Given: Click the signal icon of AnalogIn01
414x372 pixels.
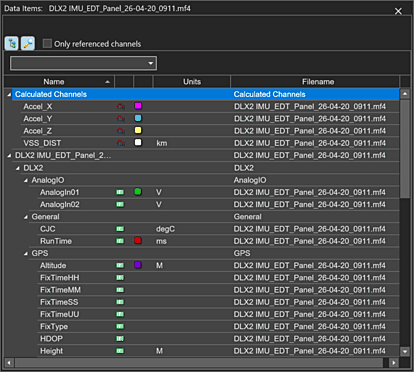Looking at the screenshot, I should (120, 192).
